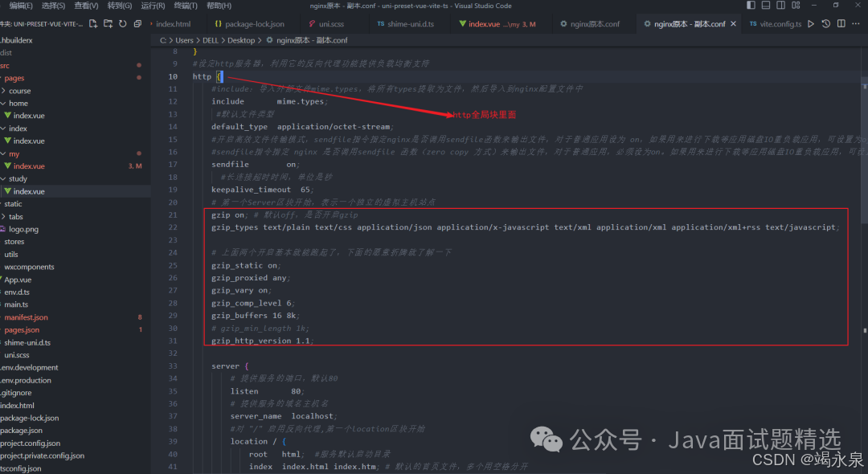Image resolution: width=868 pixels, height=474 pixels.
Task: Open the customize layout icon
Action: tap(796, 5)
